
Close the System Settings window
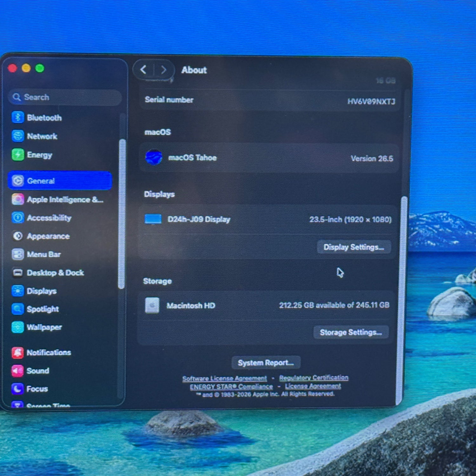click(x=12, y=68)
